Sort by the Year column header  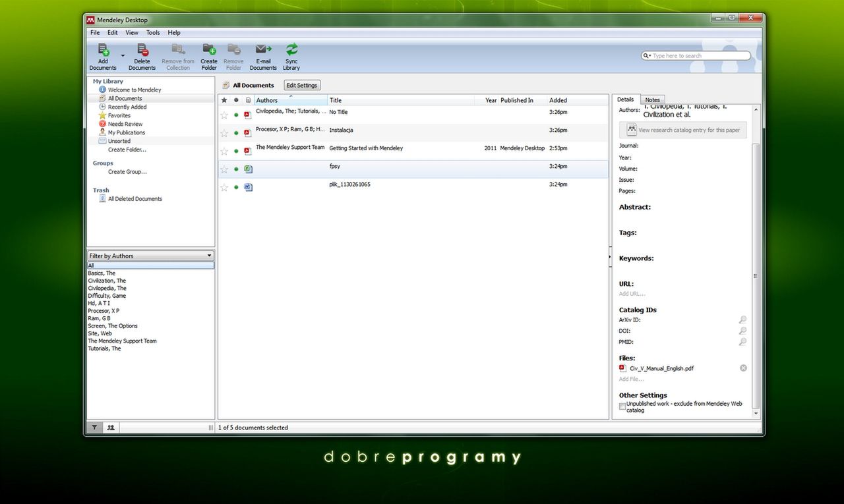[x=491, y=100]
